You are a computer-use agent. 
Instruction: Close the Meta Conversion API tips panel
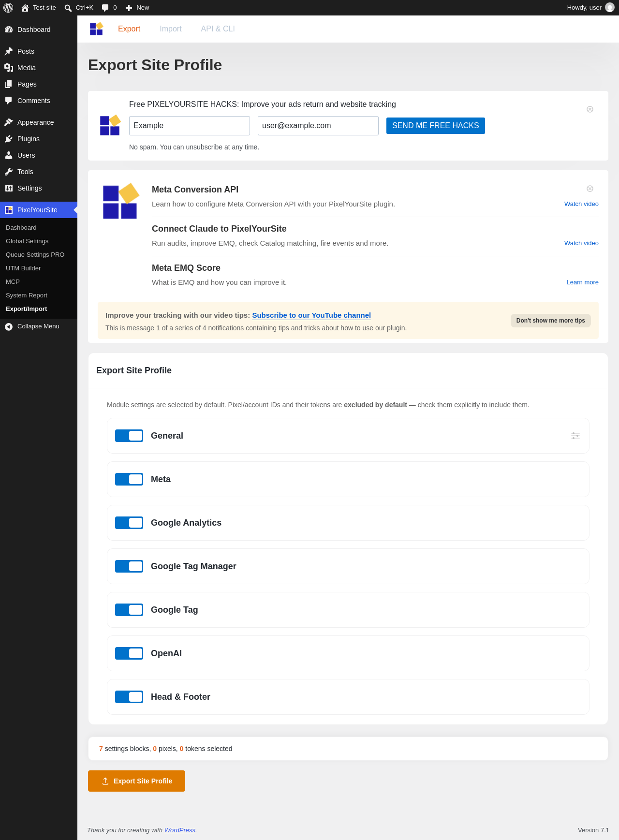point(590,189)
